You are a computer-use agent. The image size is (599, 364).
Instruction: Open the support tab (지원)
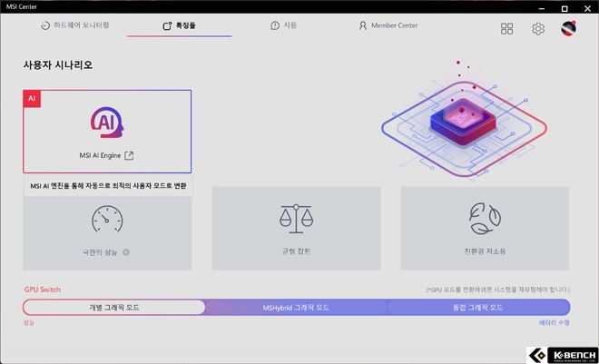coord(283,25)
